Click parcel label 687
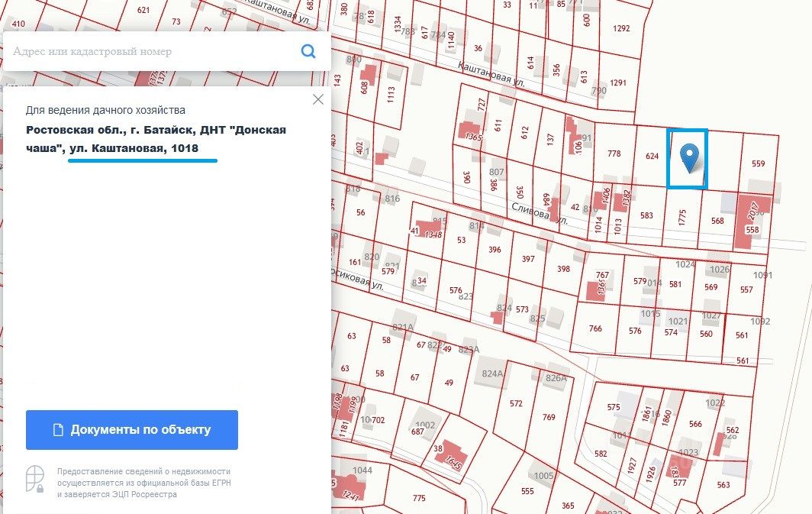 point(418,431)
